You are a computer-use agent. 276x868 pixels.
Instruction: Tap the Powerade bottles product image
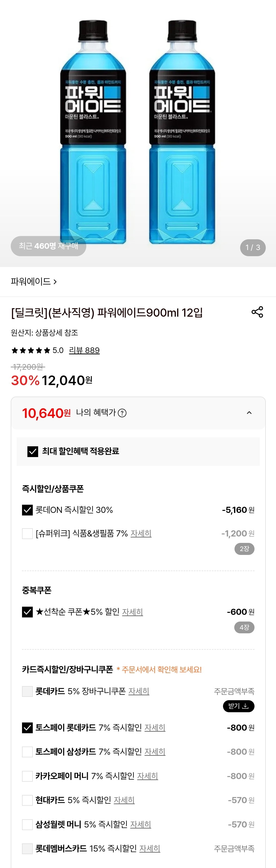coord(138,131)
